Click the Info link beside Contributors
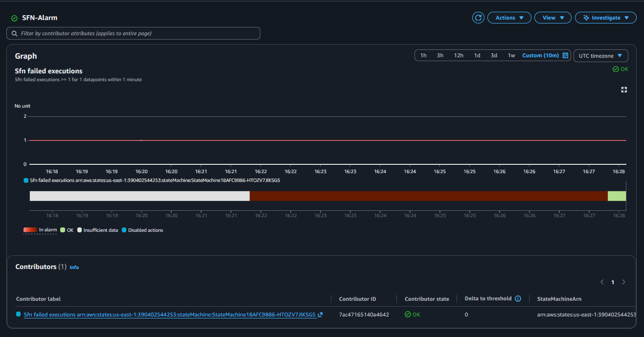 [x=74, y=267]
